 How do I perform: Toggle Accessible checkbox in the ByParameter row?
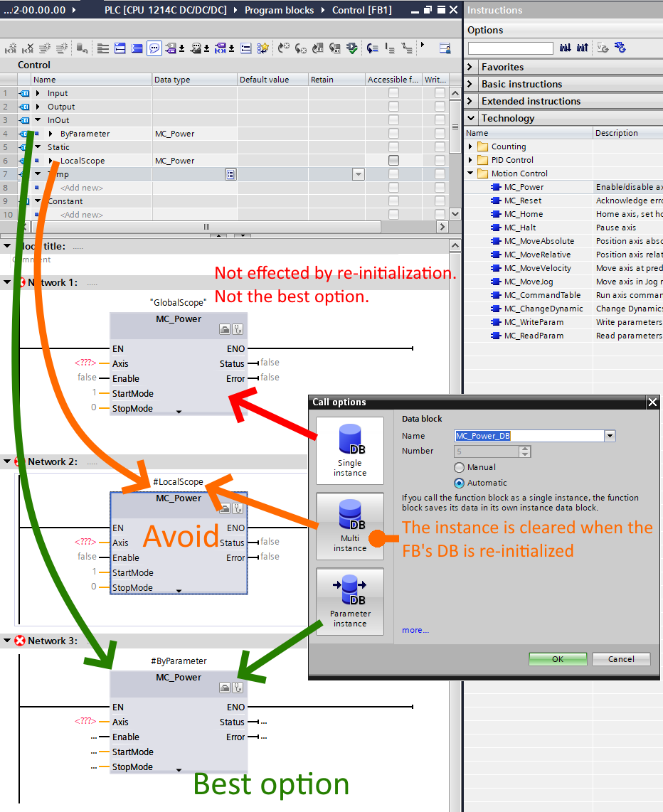pos(393,133)
